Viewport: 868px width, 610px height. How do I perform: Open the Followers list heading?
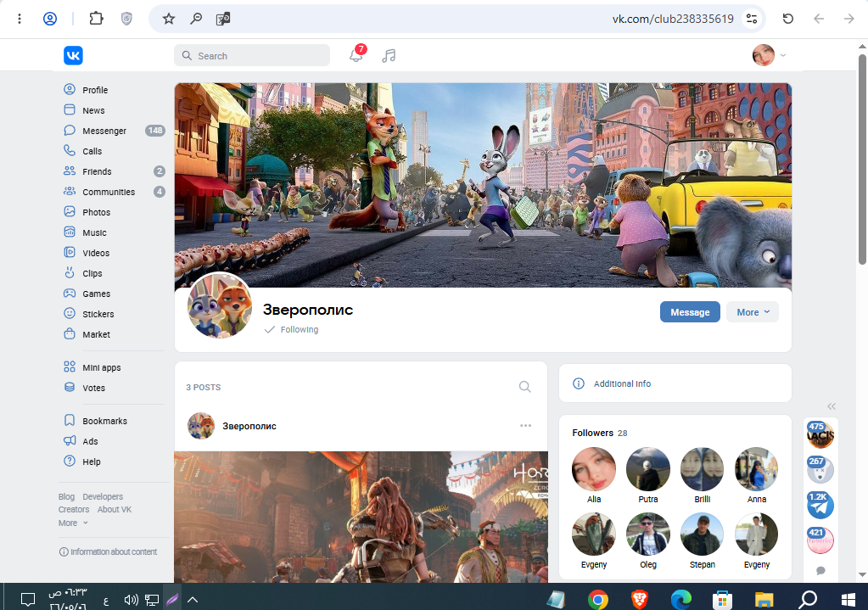coord(600,433)
